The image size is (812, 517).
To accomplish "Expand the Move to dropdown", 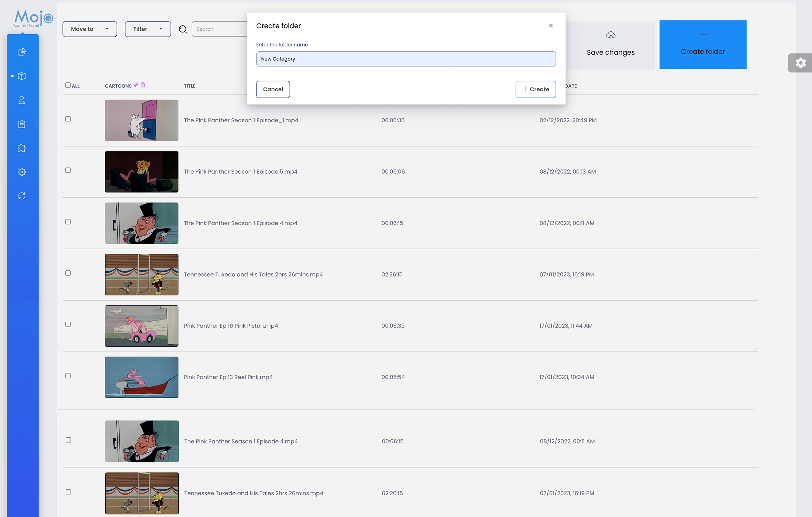I will click(90, 29).
